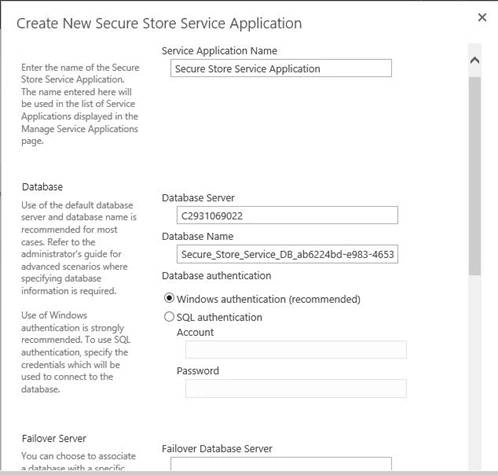498x475 pixels.
Task: Edit the Service Application Name field
Action: (x=281, y=68)
